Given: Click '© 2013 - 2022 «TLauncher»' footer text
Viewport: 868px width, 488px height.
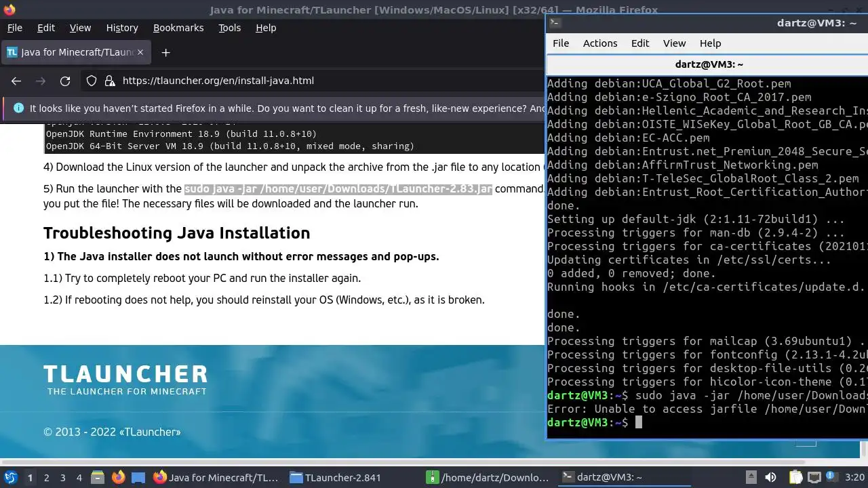Looking at the screenshot, I should (112, 432).
